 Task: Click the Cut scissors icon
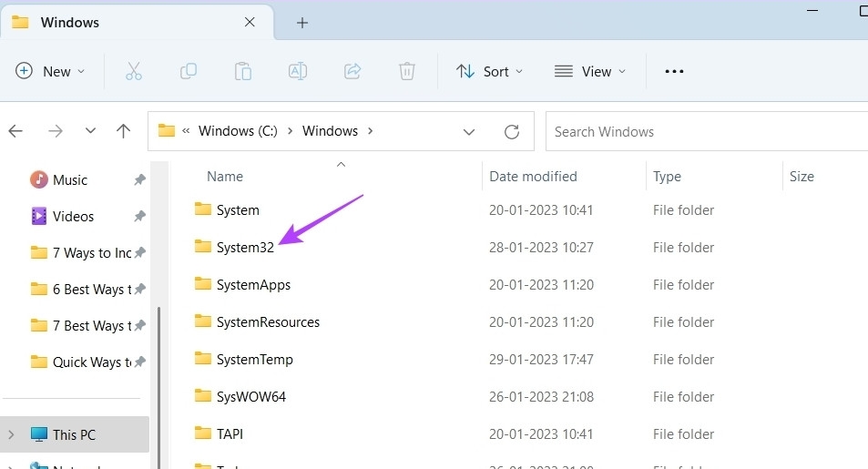pyautogui.click(x=133, y=71)
